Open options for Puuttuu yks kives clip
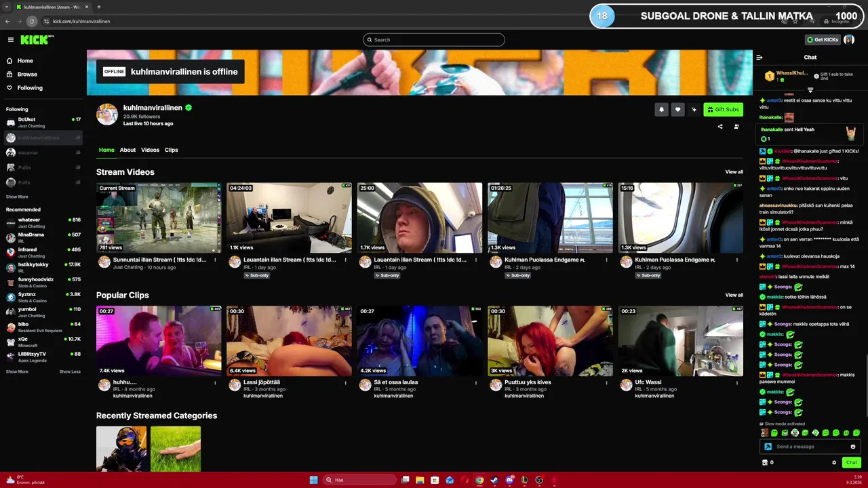This screenshot has height=488, width=868. click(607, 382)
